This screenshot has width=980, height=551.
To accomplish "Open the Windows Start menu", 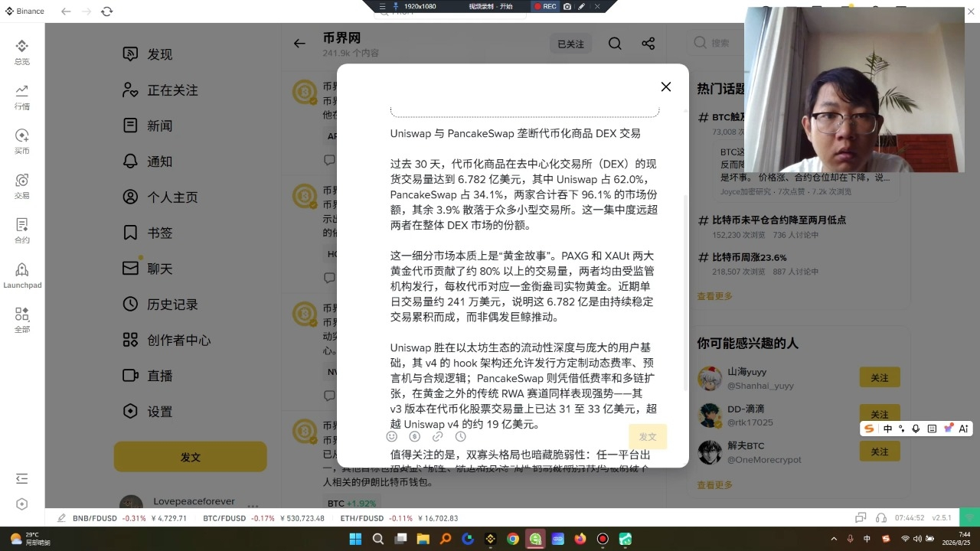I will (356, 539).
